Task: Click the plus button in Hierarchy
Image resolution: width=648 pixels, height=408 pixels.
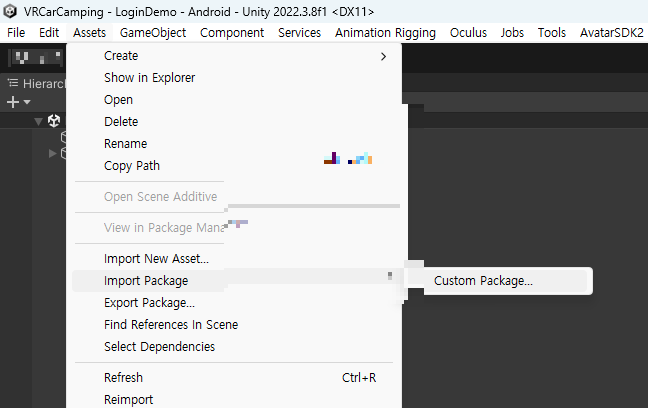Action: coord(13,102)
